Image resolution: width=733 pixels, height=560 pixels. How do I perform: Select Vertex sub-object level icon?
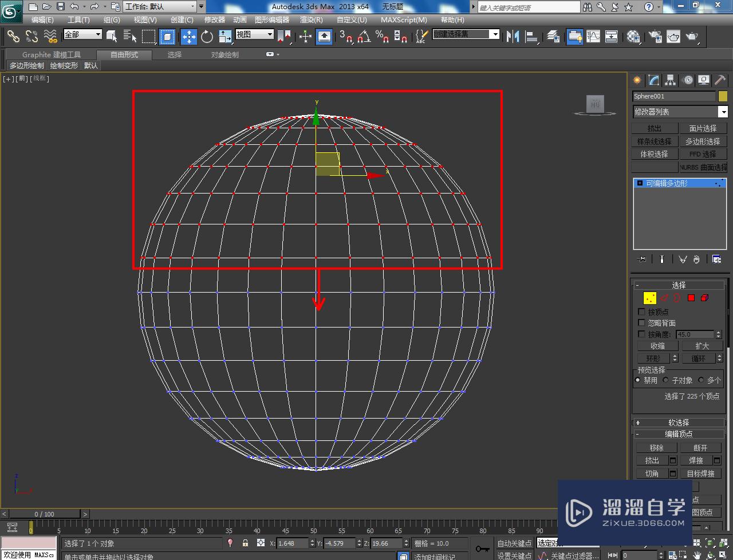649,298
